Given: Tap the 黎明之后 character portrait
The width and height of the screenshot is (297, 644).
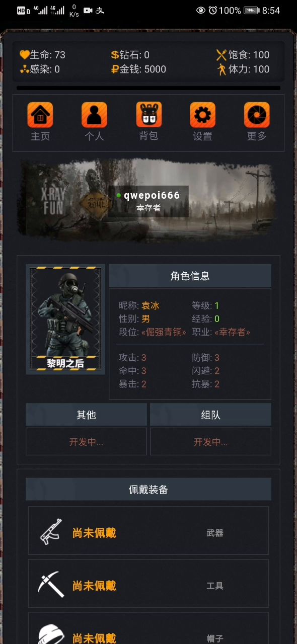Looking at the screenshot, I should 65,319.
